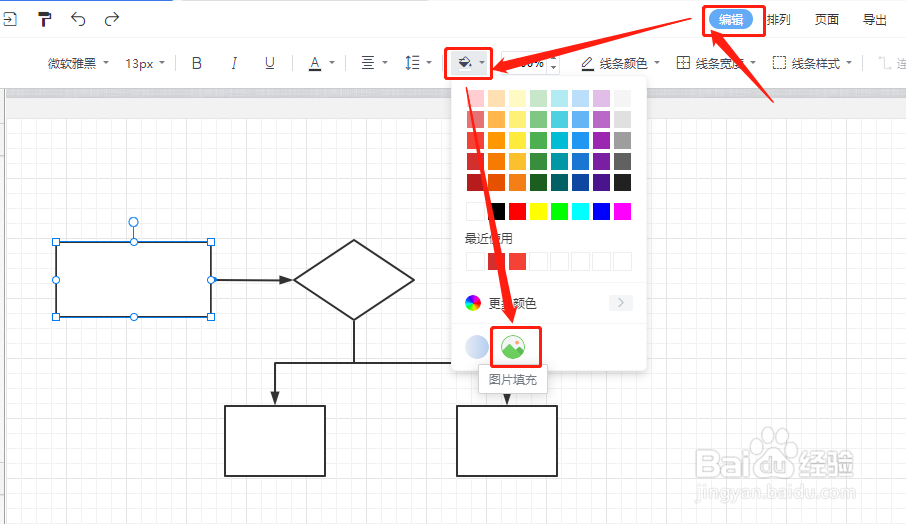
Task: Pick the dark red recently used swatch
Action: [x=496, y=261]
